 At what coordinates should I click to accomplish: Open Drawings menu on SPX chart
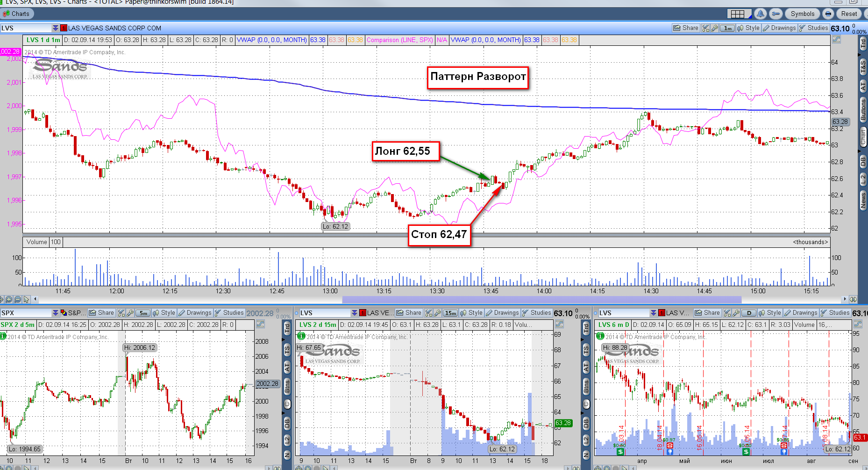point(195,313)
